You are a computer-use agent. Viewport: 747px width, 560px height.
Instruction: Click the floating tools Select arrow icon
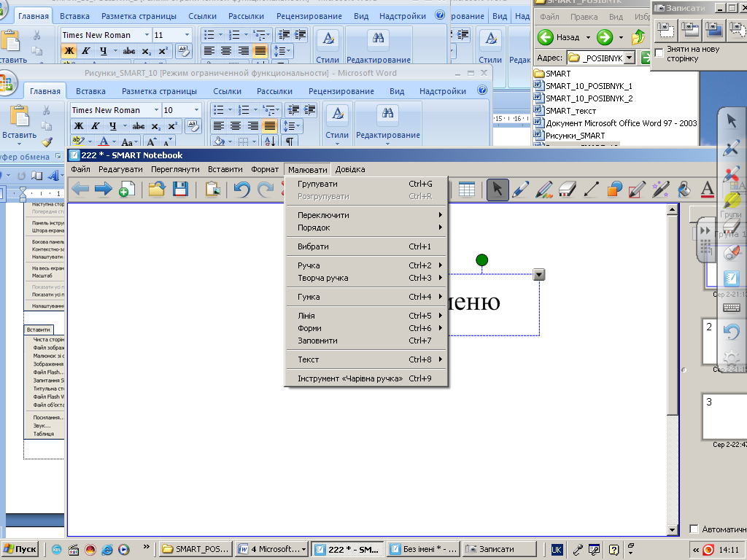(731, 120)
